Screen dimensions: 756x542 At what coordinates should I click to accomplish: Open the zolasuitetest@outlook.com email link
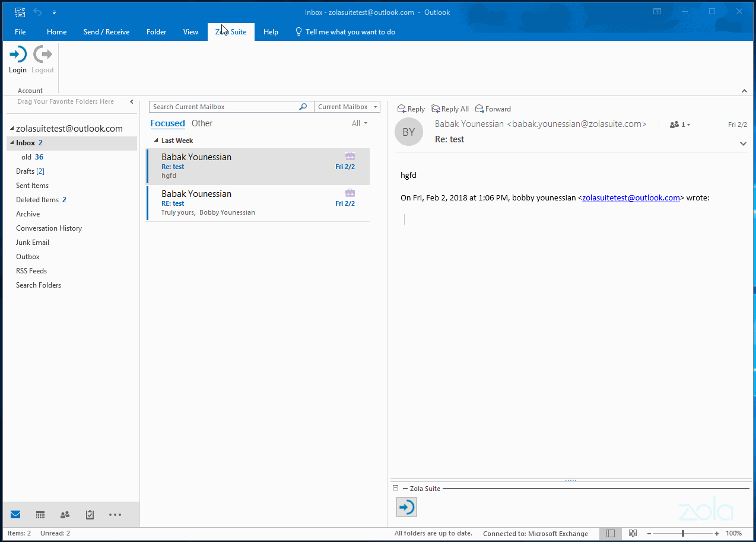coord(631,198)
